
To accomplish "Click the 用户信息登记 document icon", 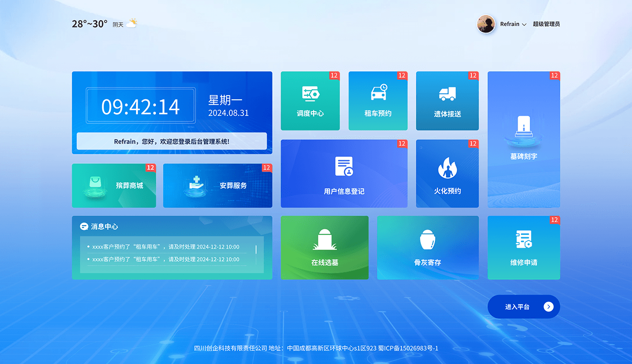I will [344, 167].
